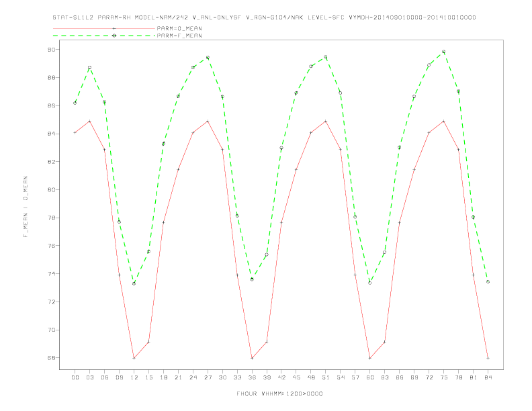Image resolution: width=532 pixels, height=411 pixels.
Task: Click x-axis forecast hour label 12
Action: (x=134, y=377)
